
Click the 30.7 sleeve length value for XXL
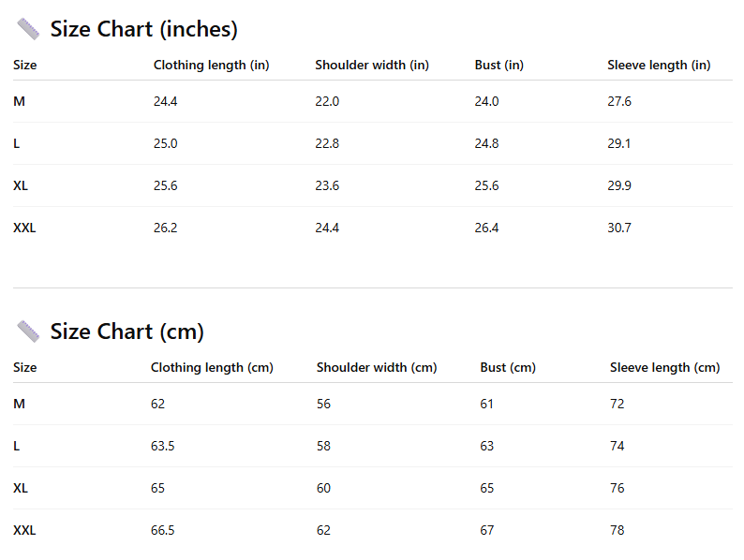click(619, 228)
